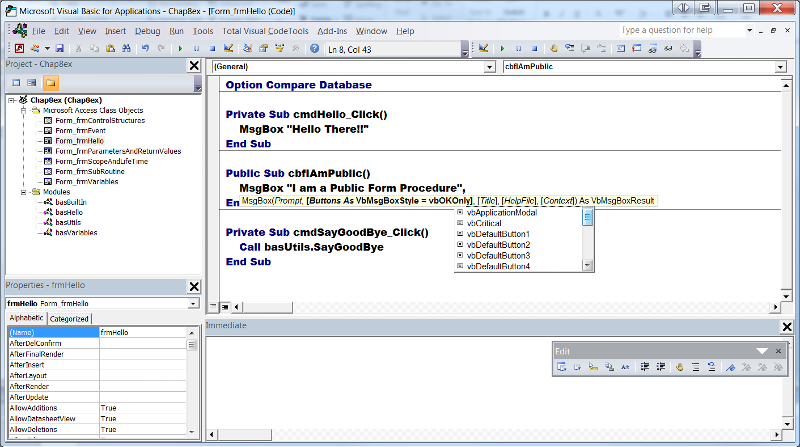This screenshot has height=447, width=800.
Task: Click the (Name) property value field
Action: [143, 333]
